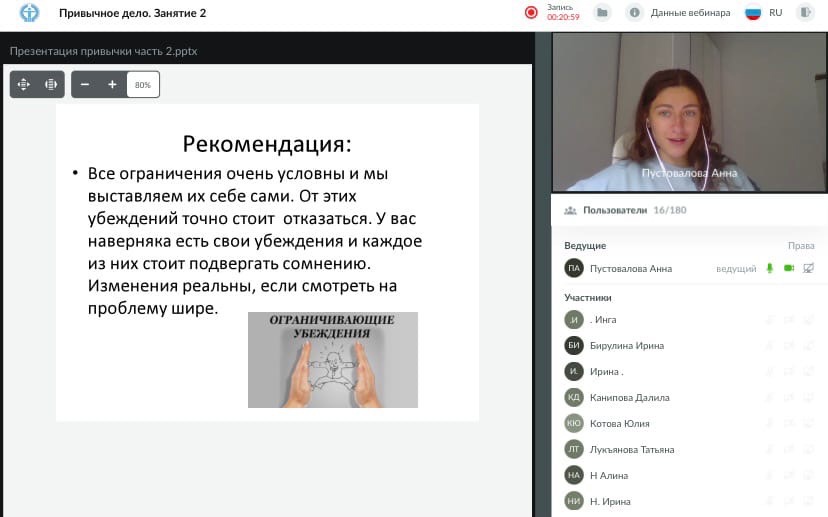The image size is (828, 517).
Task: Click the presentation file name Презентация привычки часть 2.pptx
Action: click(104, 51)
